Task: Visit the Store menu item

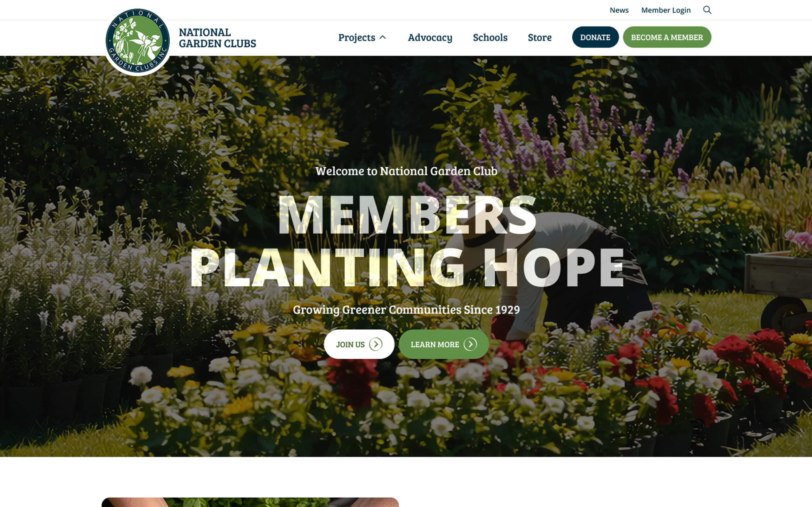Action: click(540, 37)
